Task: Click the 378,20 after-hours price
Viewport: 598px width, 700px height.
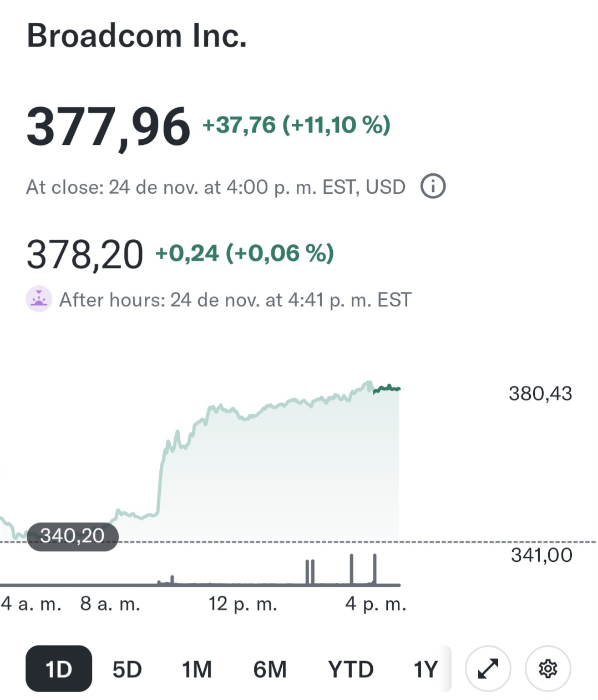Action: 85,254
